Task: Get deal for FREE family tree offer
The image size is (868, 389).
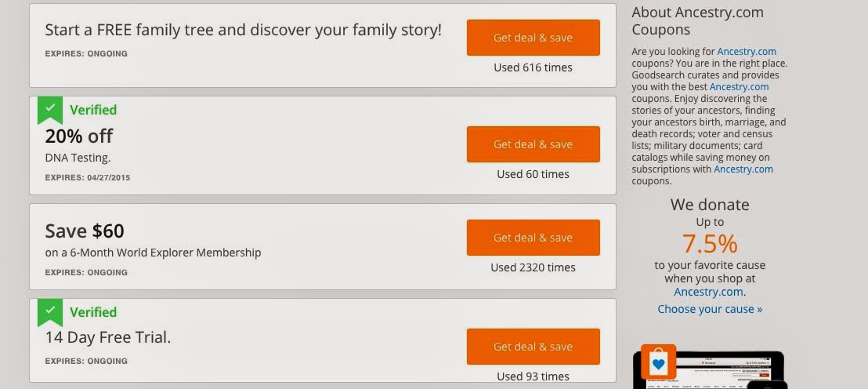Action: point(533,38)
